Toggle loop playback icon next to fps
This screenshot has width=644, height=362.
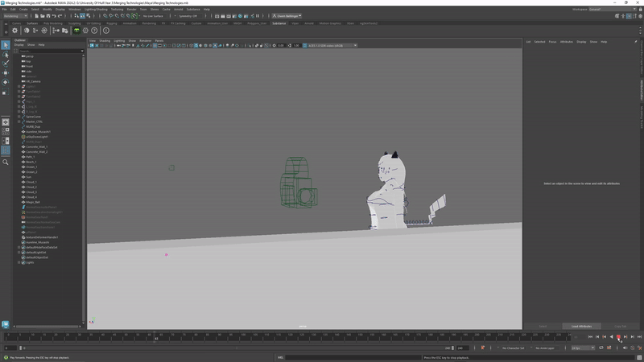(x=601, y=348)
